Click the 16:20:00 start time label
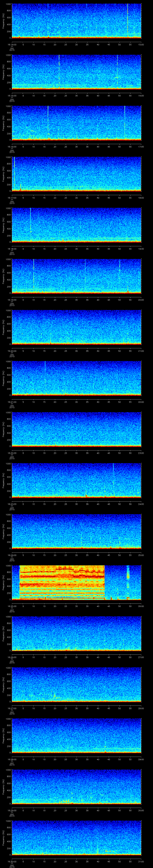This screenshot has width=153, height=868. coord(12,351)
